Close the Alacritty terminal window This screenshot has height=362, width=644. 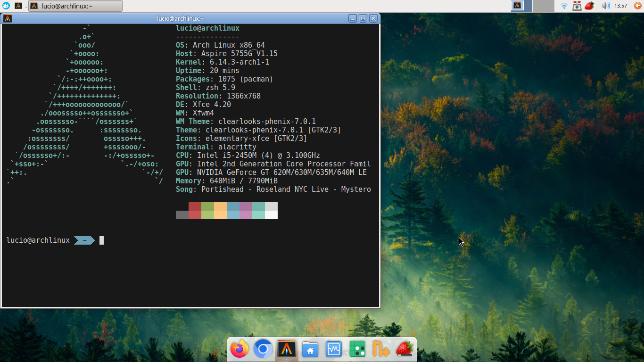(x=373, y=18)
